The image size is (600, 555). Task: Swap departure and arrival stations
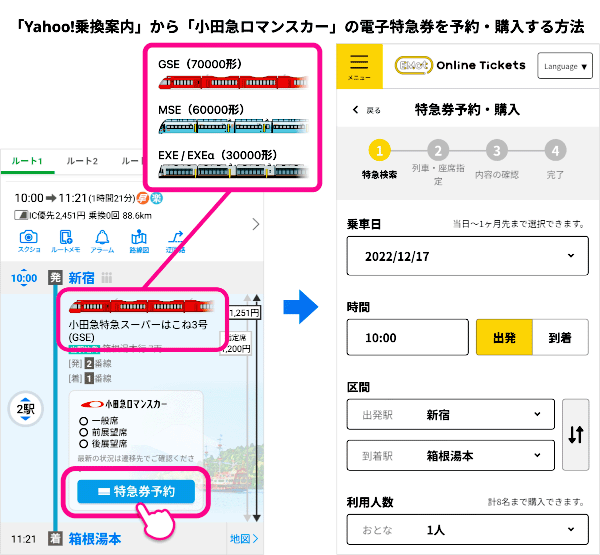point(576,435)
